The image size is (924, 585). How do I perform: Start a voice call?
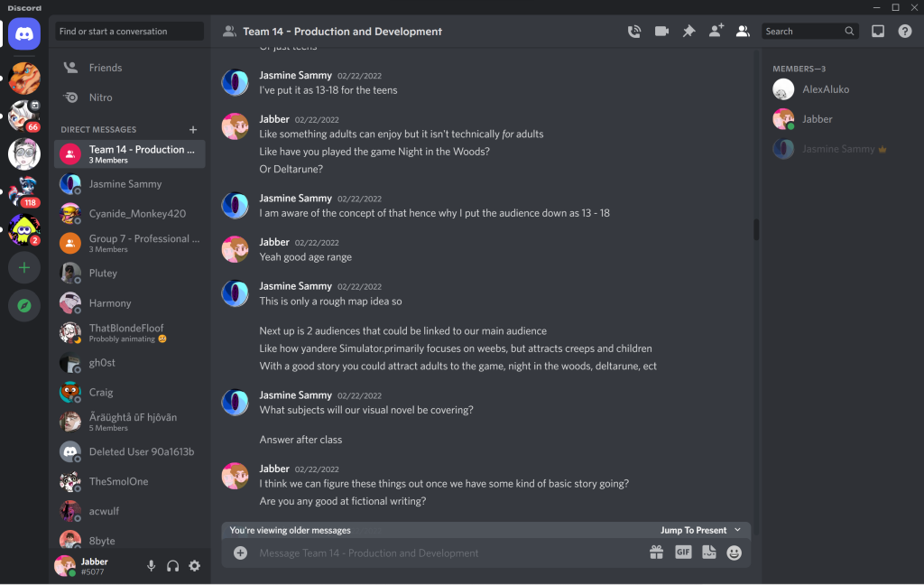634,32
